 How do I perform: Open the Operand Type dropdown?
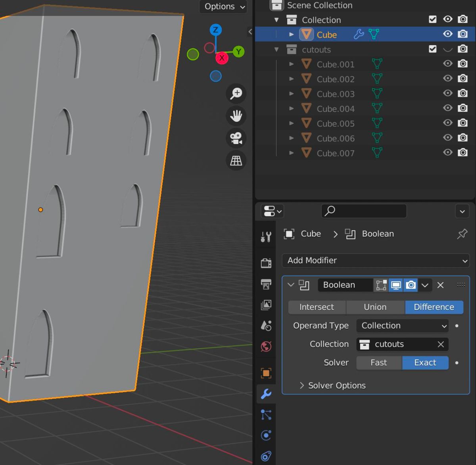point(402,326)
